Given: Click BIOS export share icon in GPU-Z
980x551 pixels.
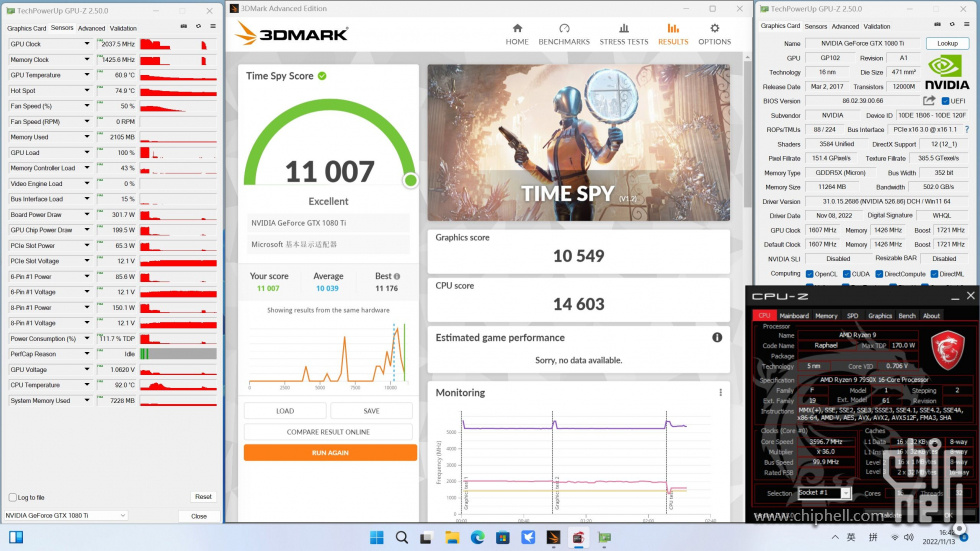Looking at the screenshot, I should click(929, 100).
